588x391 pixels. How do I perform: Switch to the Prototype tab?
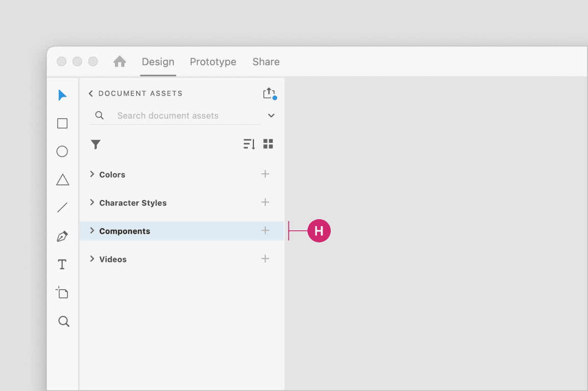[213, 62]
